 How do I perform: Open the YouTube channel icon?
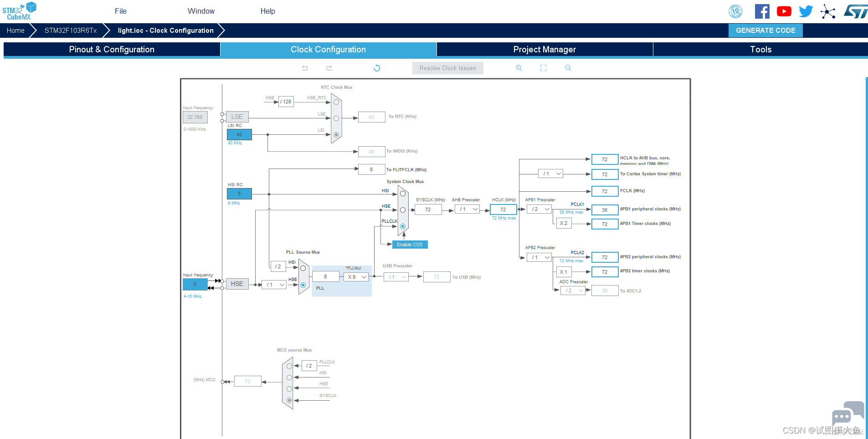784,11
